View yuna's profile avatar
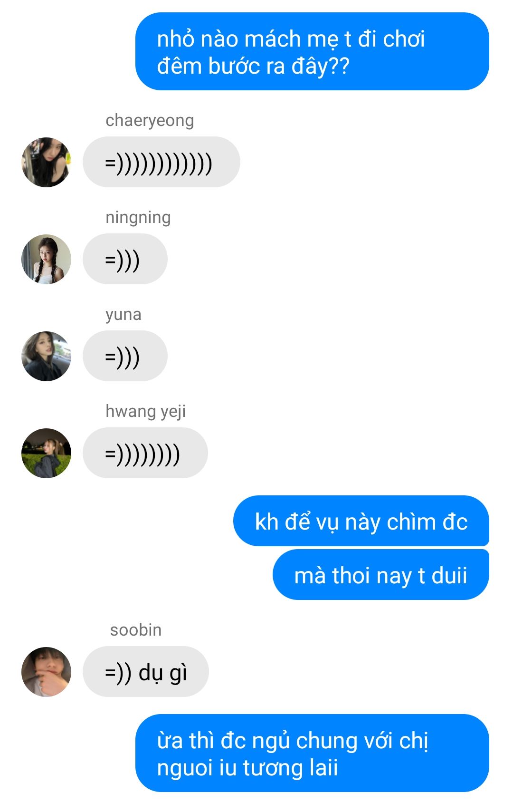Viewport: 513px width, 812px height. (46, 356)
